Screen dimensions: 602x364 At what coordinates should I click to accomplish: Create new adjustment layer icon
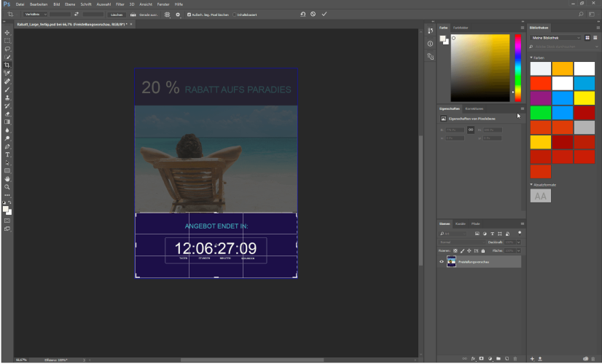click(490, 359)
